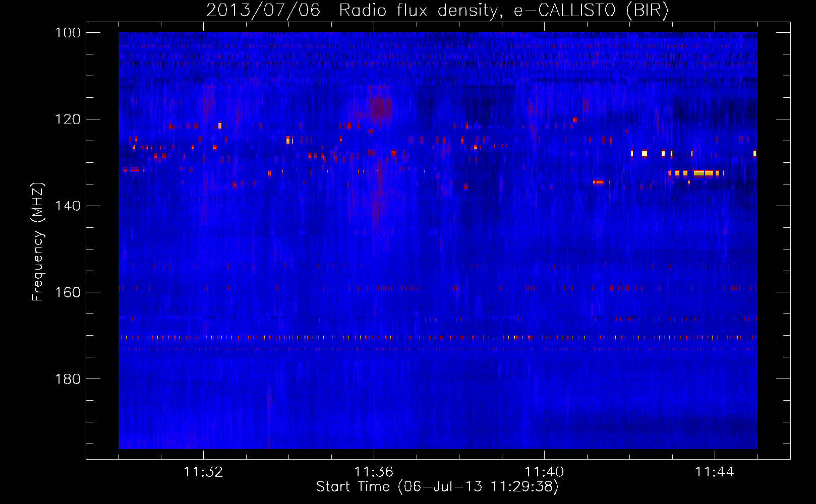This screenshot has width=816, height=504.
Task: Click the plot title 'Radio flux density, e-CALLISTO (BIR)'
Action: click(504, 10)
